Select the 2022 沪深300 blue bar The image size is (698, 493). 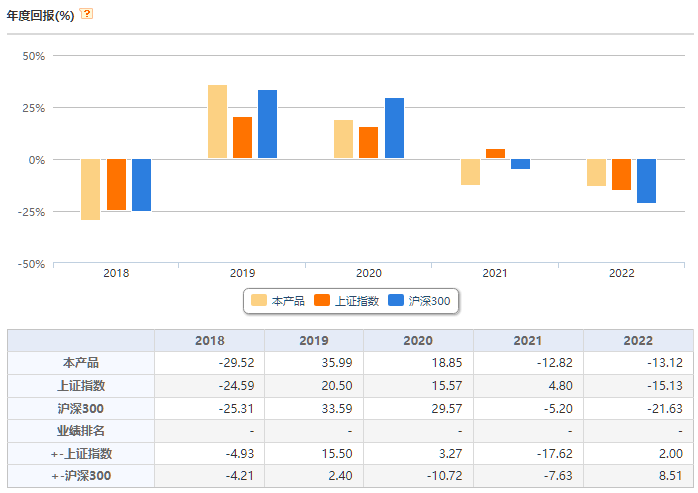pyautogui.click(x=646, y=181)
